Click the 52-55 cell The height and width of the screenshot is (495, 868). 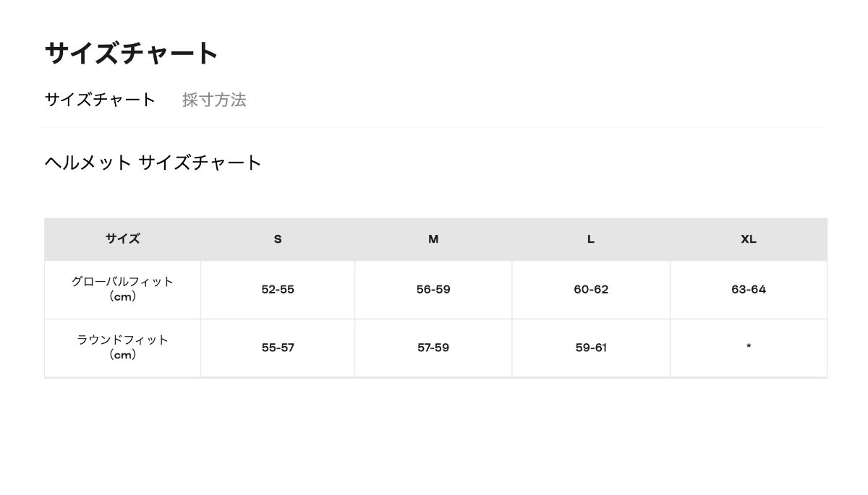tap(278, 290)
